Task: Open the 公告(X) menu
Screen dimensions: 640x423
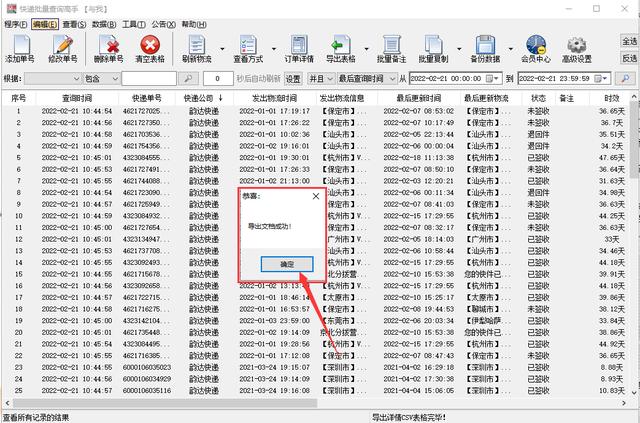Action: point(164,24)
